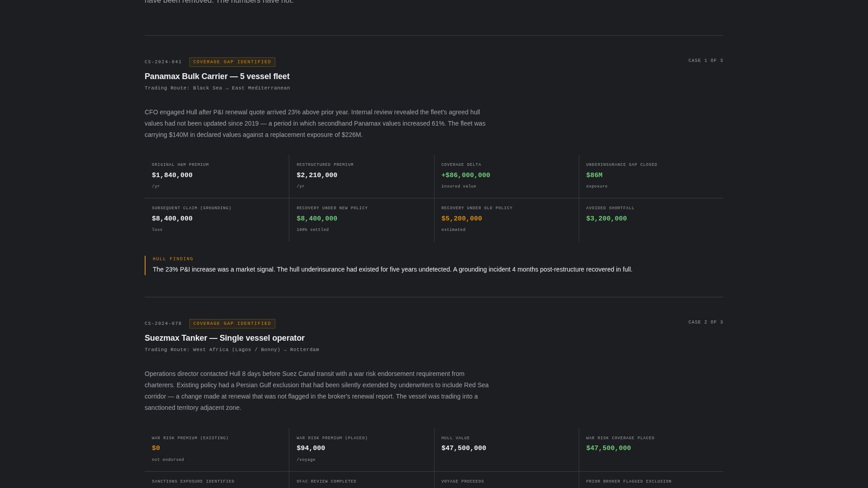868x488 pixels.
Task: Click the case ID CS-2024-078
Action: [x=163, y=324]
